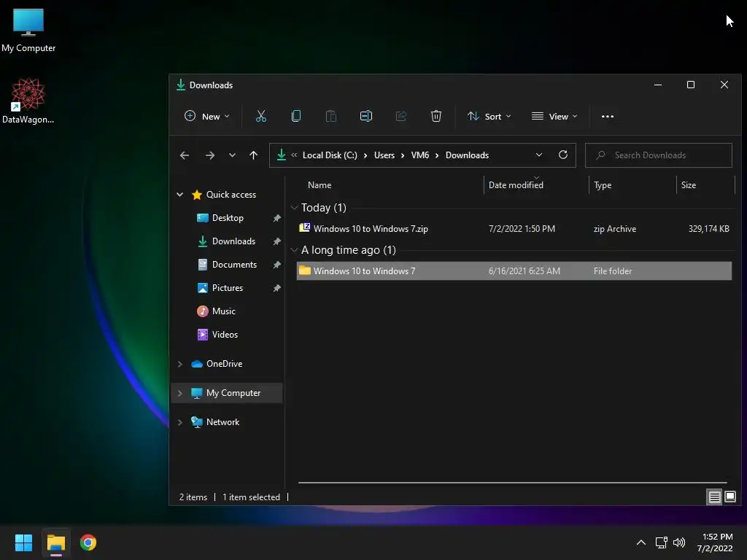This screenshot has width=747, height=560.
Task: Click the Paste clipboard icon
Action: 330,116
